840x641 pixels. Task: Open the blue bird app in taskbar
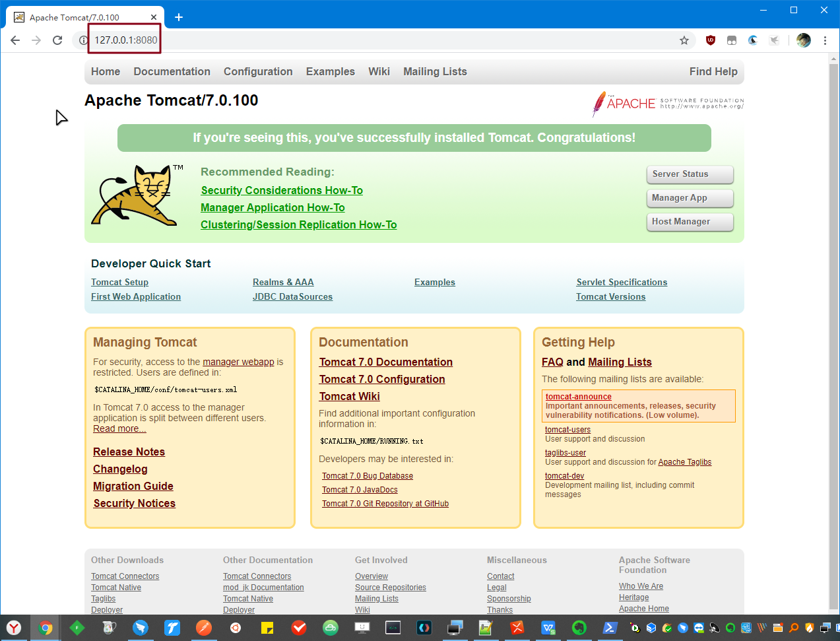click(x=141, y=628)
